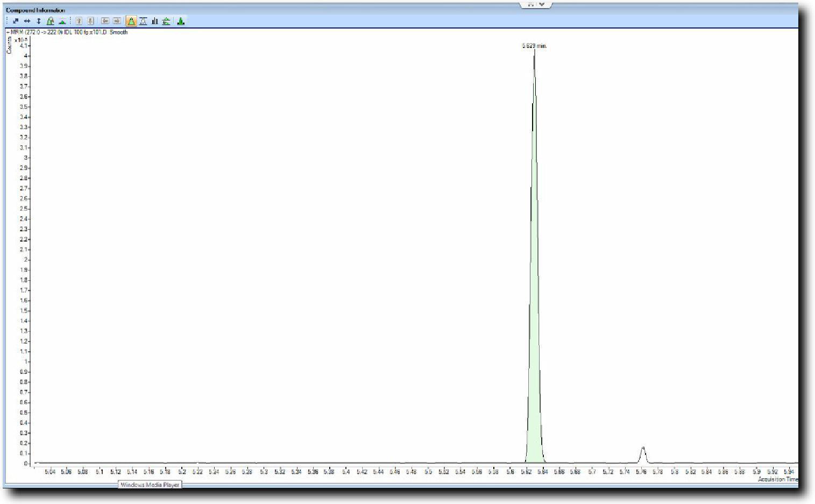Toggle the highlighted fill peaks icon
The width and height of the screenshot is (815, 504).
tap(131, 21)
